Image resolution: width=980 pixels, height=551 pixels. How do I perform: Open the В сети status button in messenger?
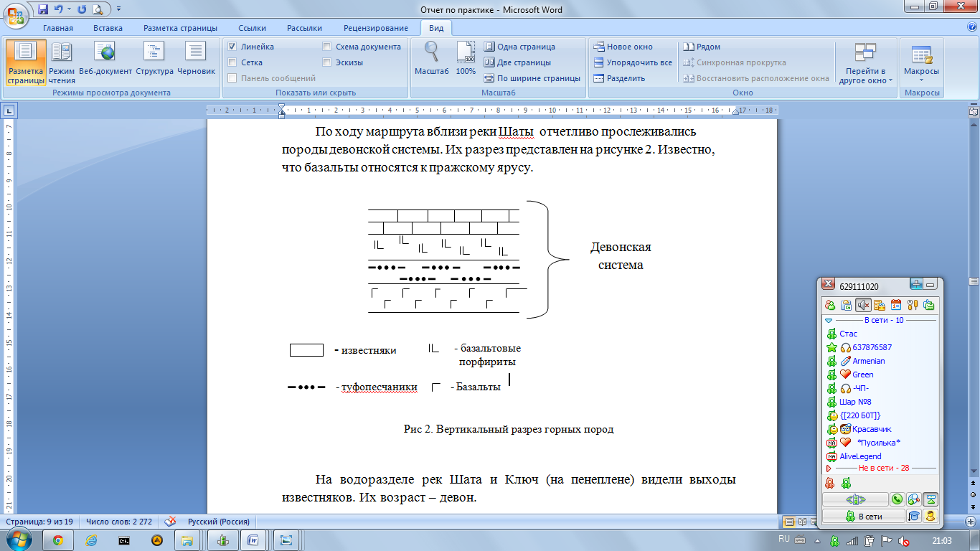pos(864,516)
